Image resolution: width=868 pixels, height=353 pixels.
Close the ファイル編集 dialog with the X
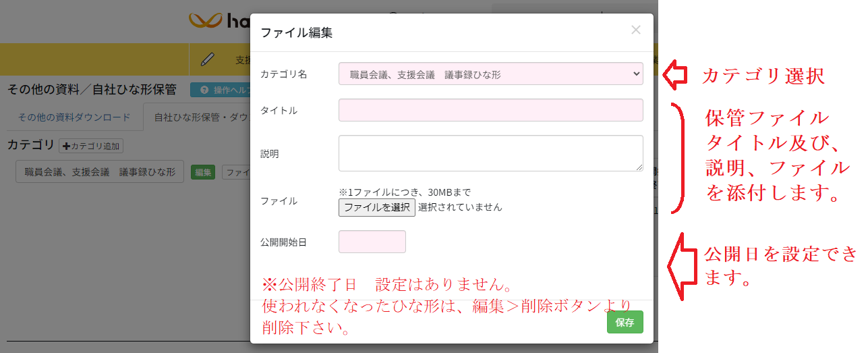coord(635,30)
